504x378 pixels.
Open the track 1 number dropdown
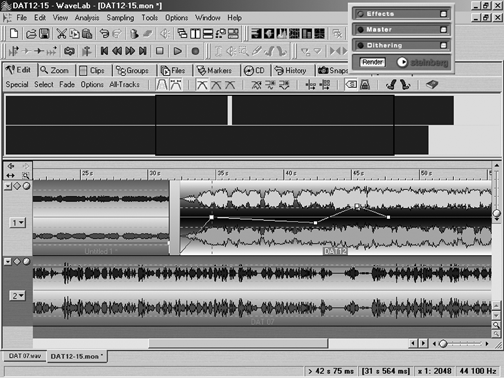point(17,222)
